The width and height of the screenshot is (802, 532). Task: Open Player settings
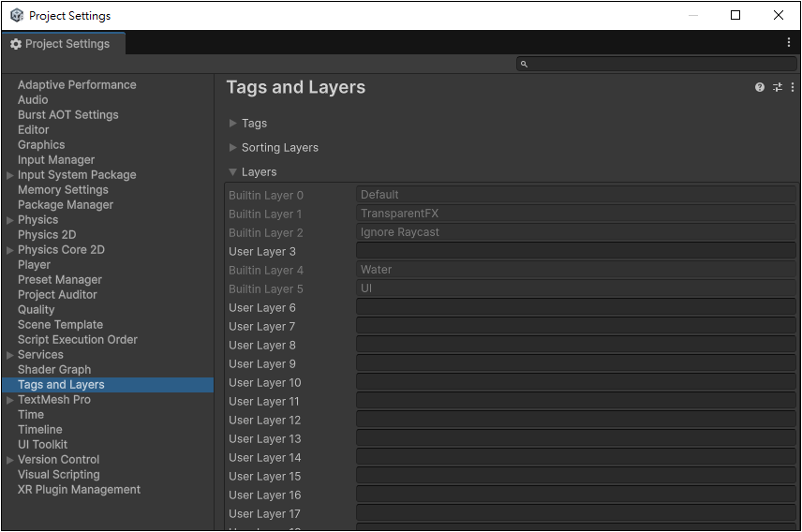tap(34, 265)
